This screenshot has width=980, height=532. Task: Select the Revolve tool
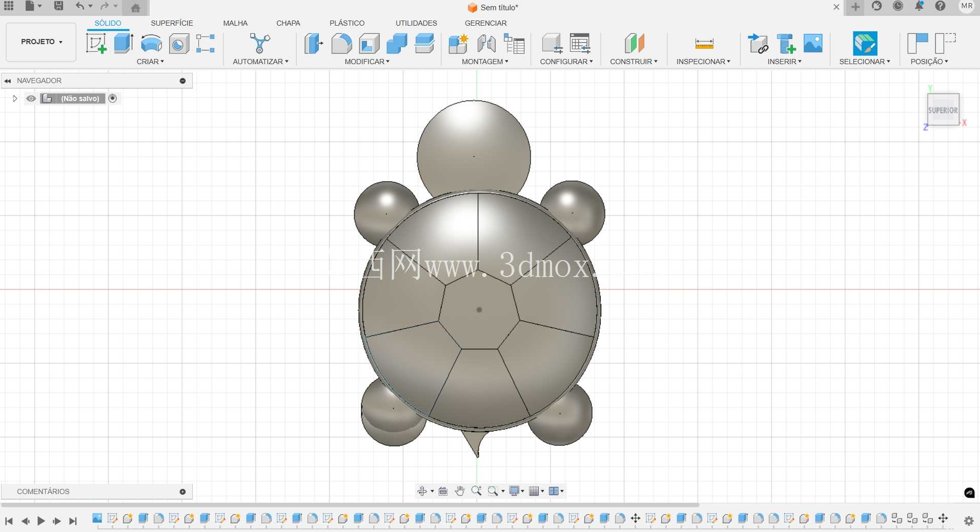coord(151,43)
